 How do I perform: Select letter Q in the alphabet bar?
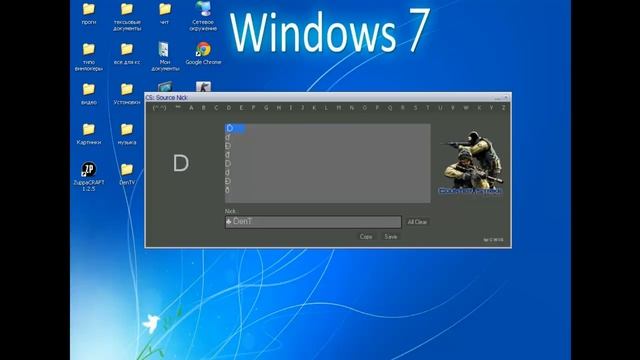click(390, 108)
